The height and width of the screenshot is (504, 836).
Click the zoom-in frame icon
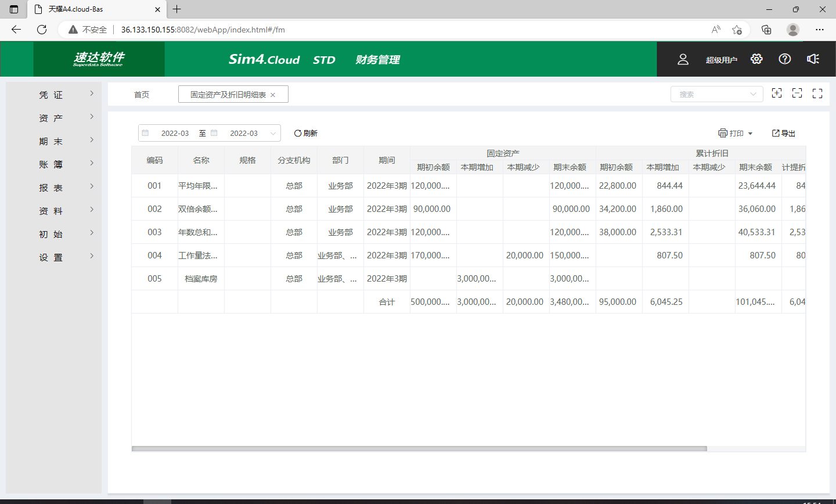click(776, 93)
